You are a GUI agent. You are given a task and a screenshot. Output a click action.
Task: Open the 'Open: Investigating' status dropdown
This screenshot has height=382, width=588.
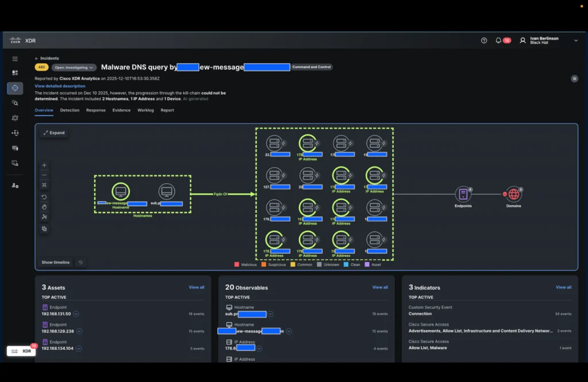point(75,67)
